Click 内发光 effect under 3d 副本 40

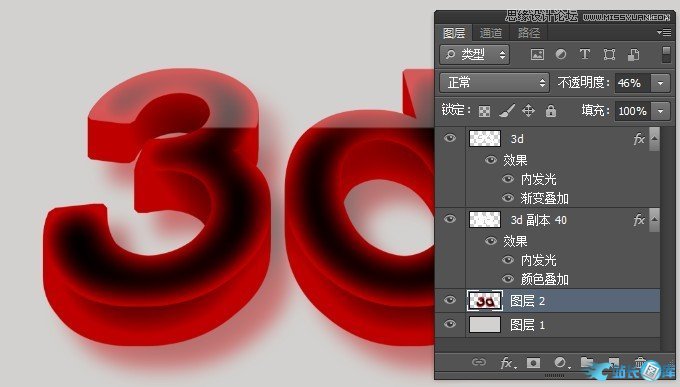click(538, 260)
